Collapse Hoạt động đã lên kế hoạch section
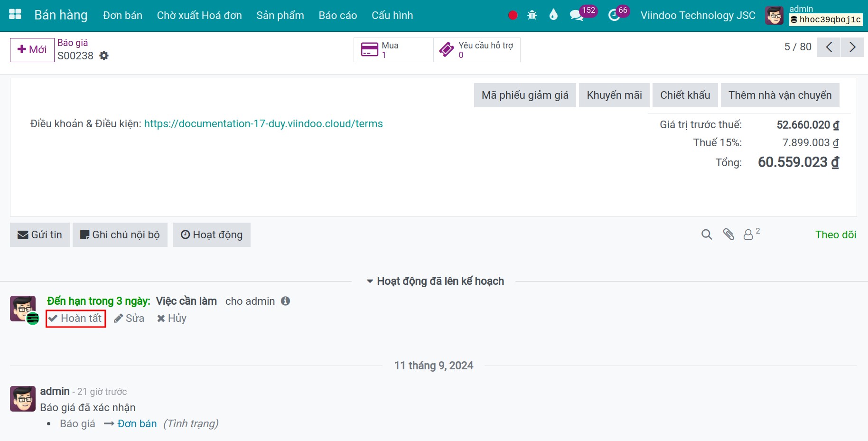 pyautogui.click(x=435, y=281)
